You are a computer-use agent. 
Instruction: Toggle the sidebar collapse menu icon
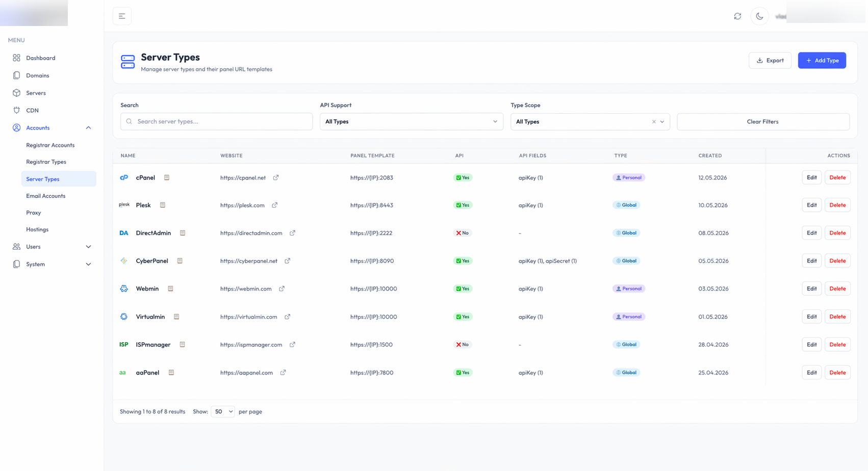122,16
